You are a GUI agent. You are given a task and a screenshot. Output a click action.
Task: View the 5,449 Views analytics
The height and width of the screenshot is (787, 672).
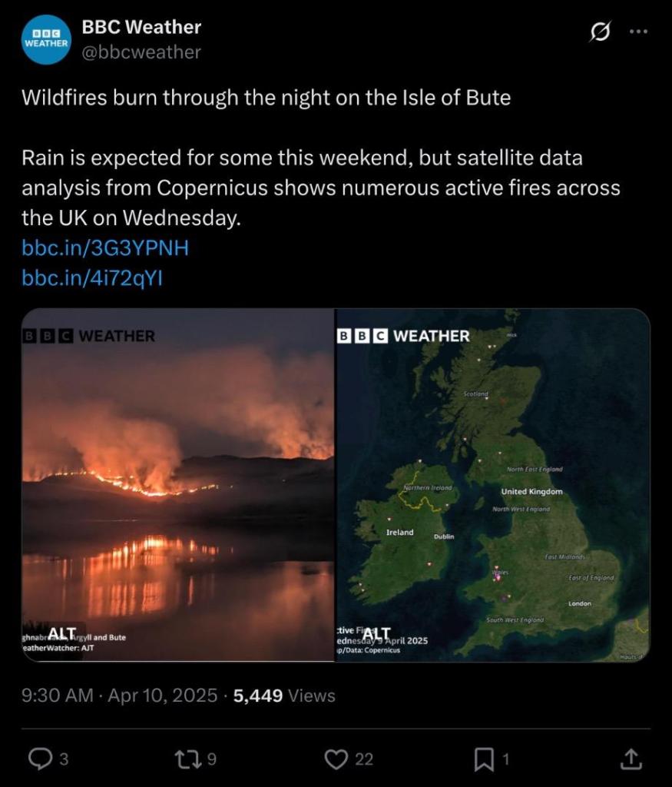tap(284, 696)
